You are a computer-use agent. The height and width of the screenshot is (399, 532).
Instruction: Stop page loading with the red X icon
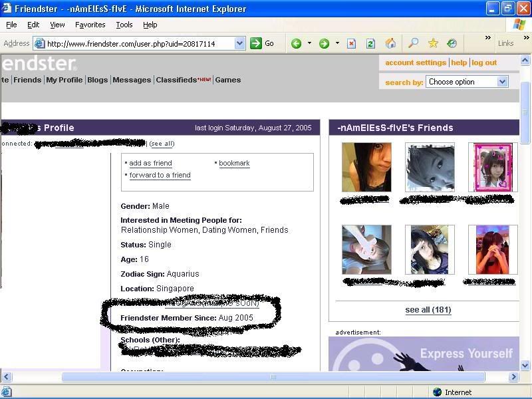pos(352,43)
